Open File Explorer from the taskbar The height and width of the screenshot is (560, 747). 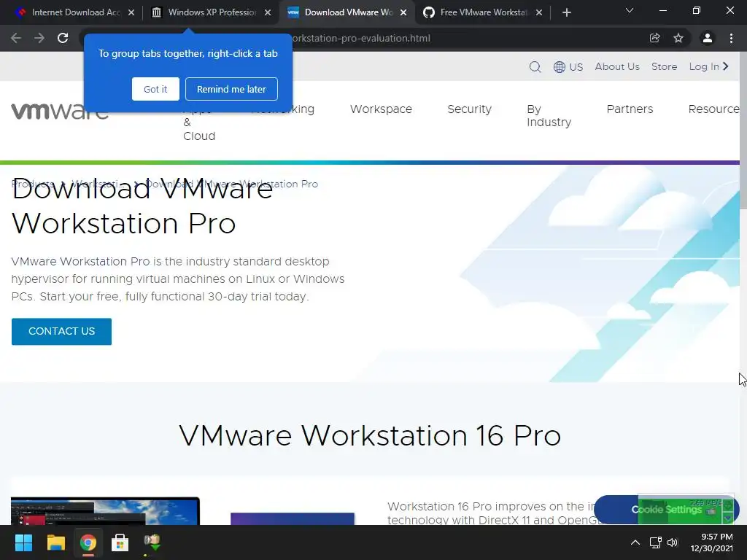(55, 542)
